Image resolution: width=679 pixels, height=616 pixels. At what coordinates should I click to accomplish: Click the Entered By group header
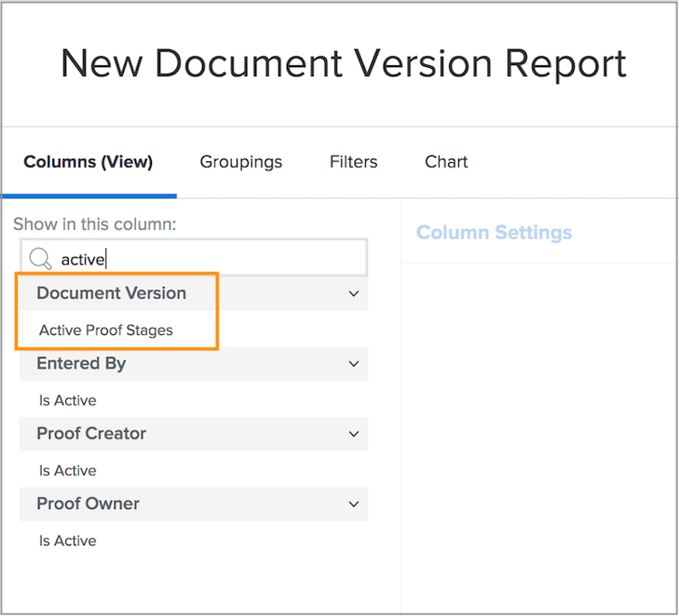[81, 364]
